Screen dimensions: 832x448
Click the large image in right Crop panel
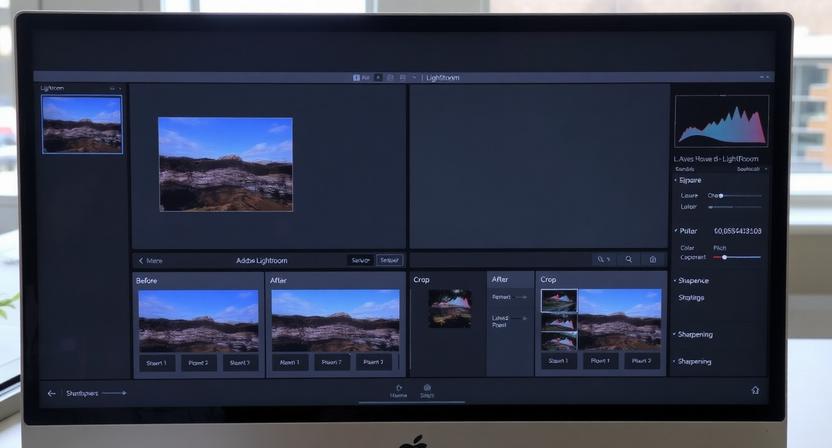click(620, 320)
